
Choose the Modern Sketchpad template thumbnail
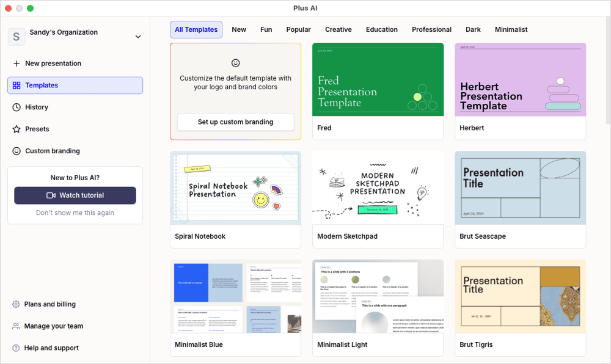click(378, 187)
